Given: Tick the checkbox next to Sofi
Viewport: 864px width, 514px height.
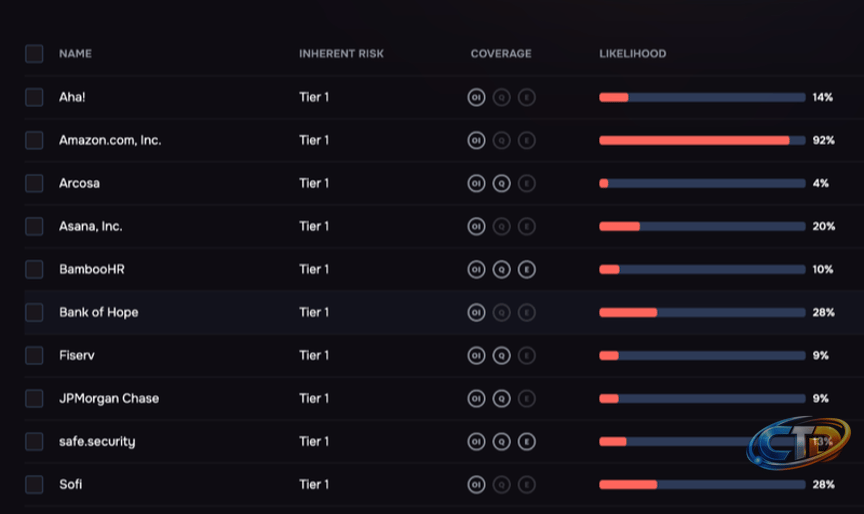Looking at the screenshot, I should coord(34,484).
